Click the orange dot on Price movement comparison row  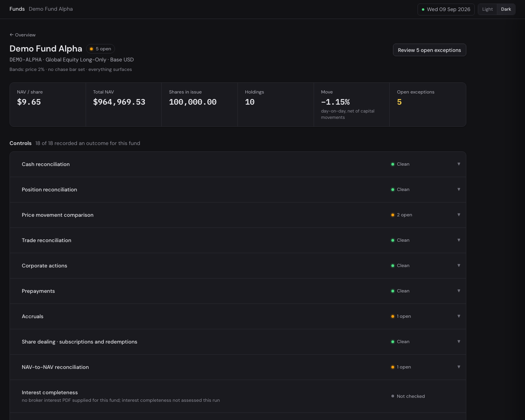click(393, 215)
